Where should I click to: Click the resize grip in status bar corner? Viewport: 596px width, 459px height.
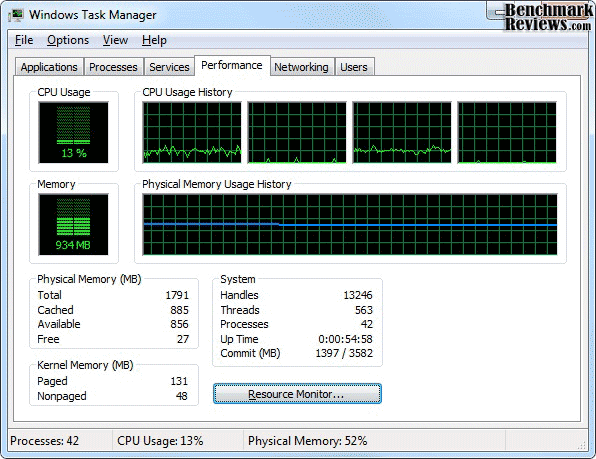(582, 445)
